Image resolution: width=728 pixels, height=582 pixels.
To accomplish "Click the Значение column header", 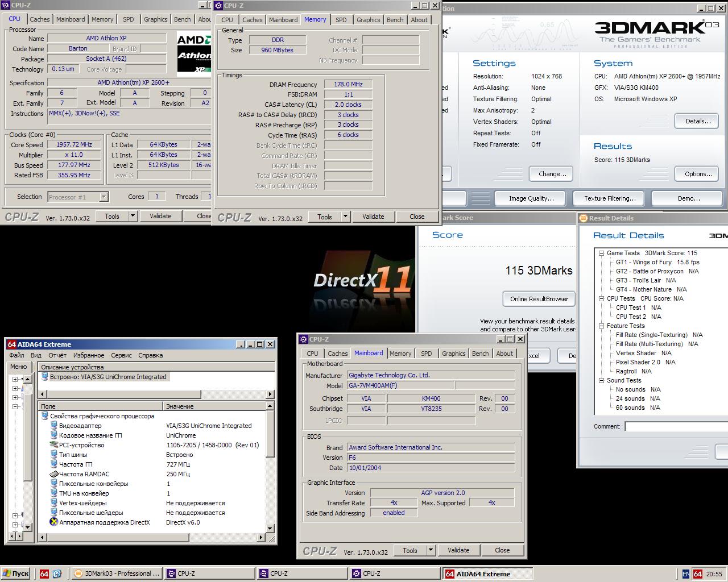I will 214,406.
